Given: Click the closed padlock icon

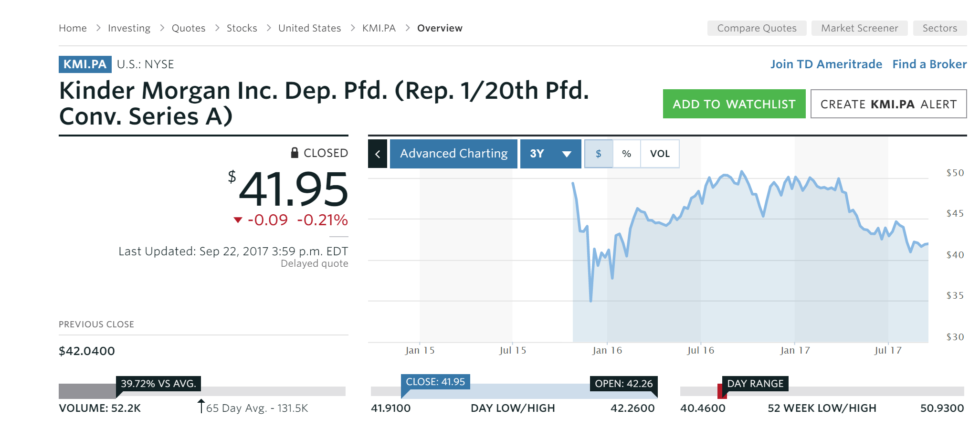Looking at the screenshot, I should [295, 153].
